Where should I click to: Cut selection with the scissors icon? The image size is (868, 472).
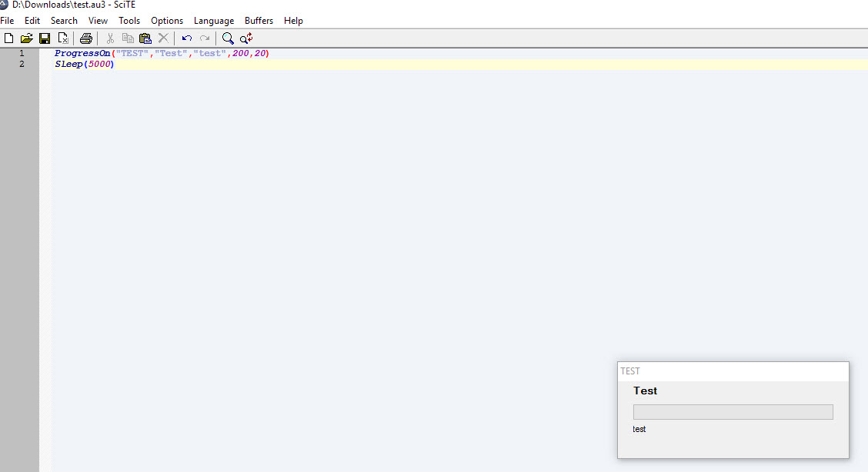pyautogui.click(x=110, y=38)
